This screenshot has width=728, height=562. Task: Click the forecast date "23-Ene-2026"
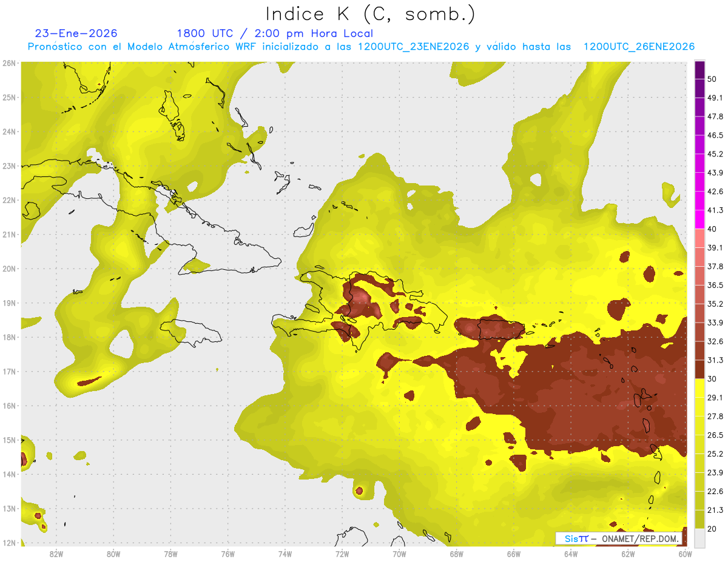76,33
